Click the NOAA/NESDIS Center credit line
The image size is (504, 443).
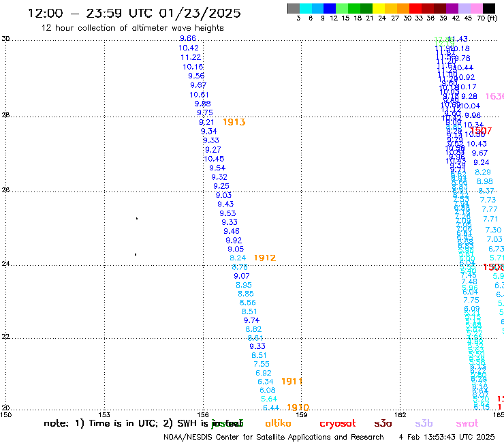[x=274, y=438]
